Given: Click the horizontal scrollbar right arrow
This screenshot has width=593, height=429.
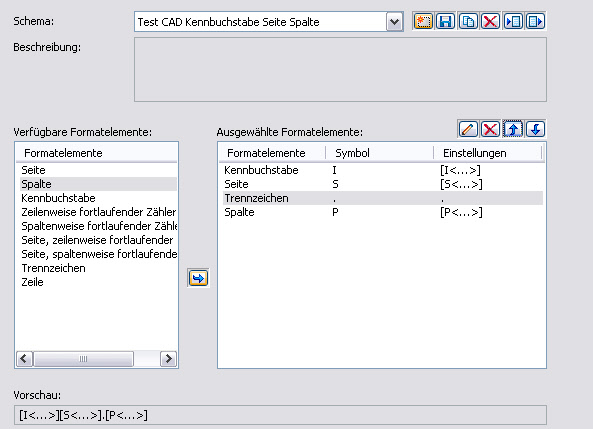Looking at the screenshot, I should coord(168,358).
